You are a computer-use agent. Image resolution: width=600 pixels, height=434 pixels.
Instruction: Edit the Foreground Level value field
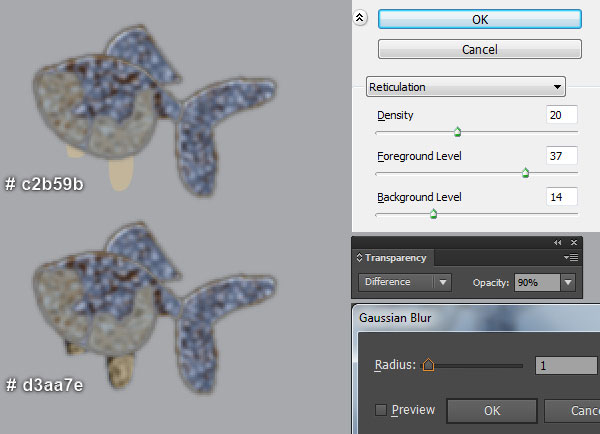point(561,156)
